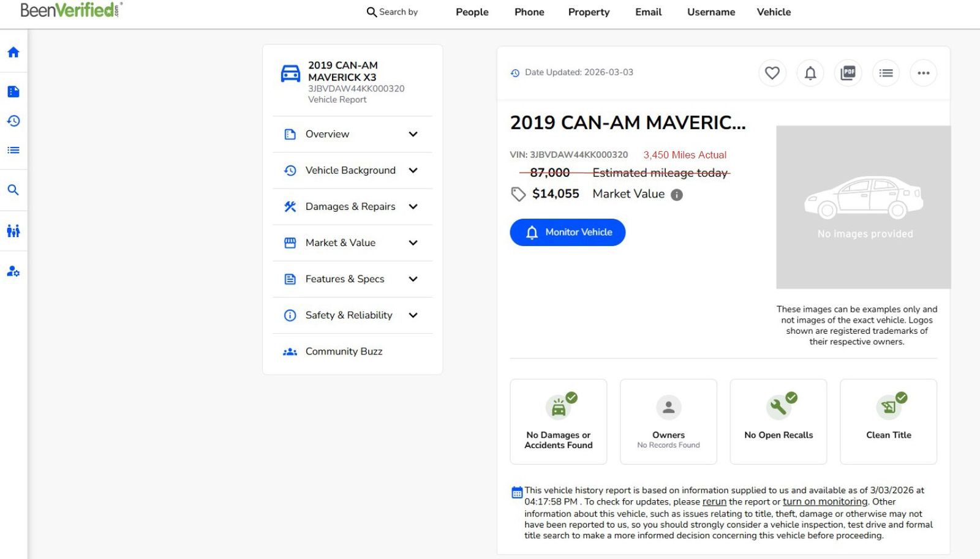This screenshot has height=559, width=980.
Task: Click the bell alert icon in header
Action: pyautogui.click(x=810, y=73)
